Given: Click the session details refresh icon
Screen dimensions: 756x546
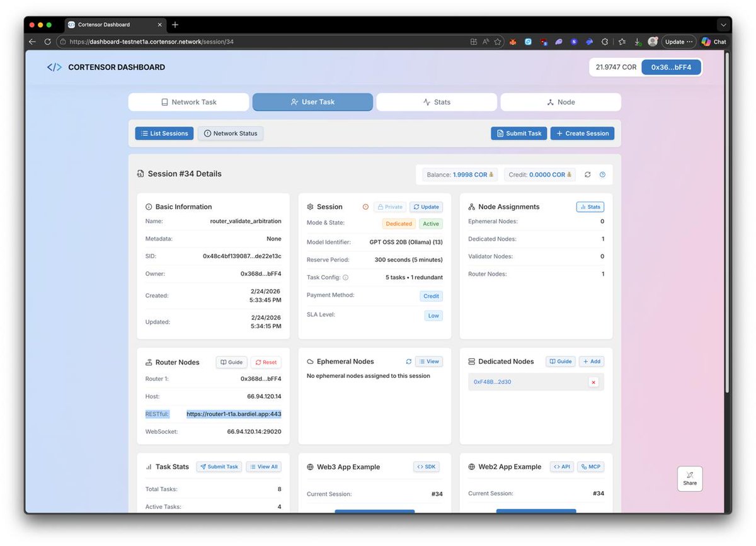Looking at the screenshot, I should coord(588,174).
